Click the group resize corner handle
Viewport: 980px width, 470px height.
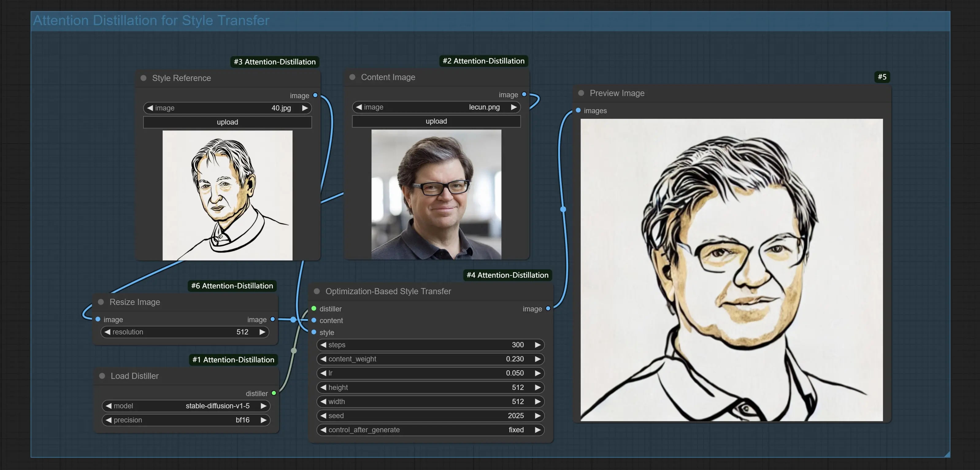pyautogui.click(x=947, y=454)
